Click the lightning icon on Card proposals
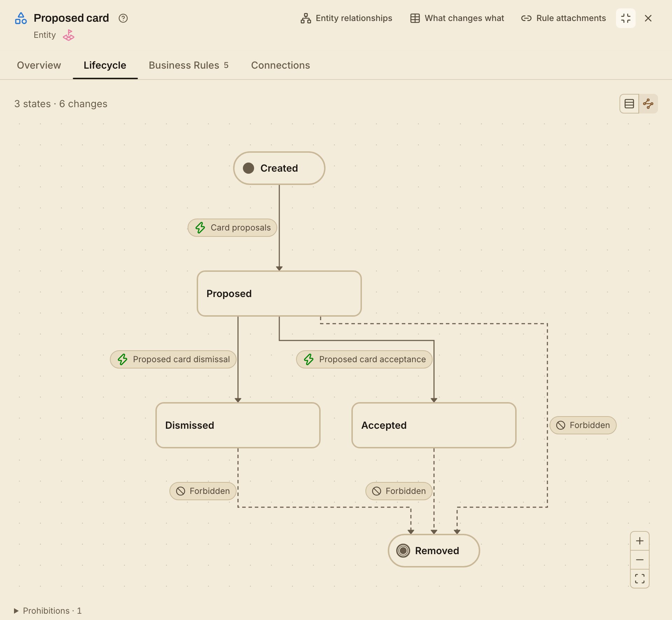672x620 pixels. (200, 228)
